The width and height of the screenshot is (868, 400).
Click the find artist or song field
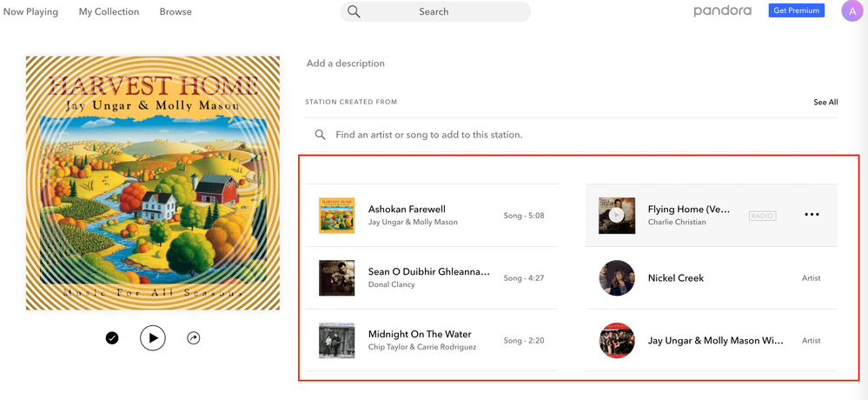pos(429,135)
